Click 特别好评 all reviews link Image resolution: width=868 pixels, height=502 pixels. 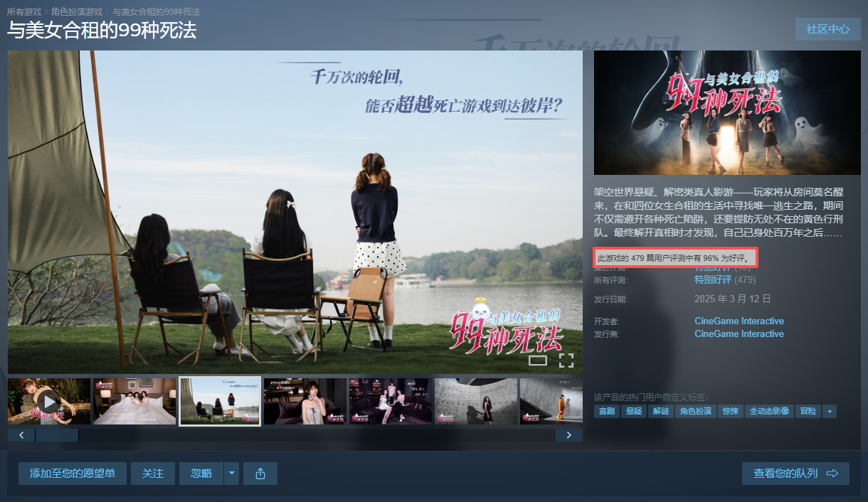tap(713, 279)
